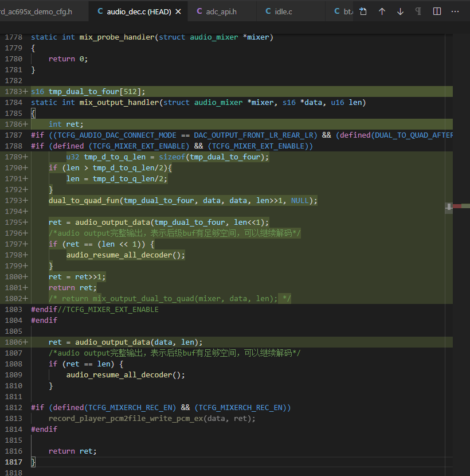The height and width of the screenshot is (476, 470).
Task: Split the editor with the layout icon
Action: click(437, 11)
